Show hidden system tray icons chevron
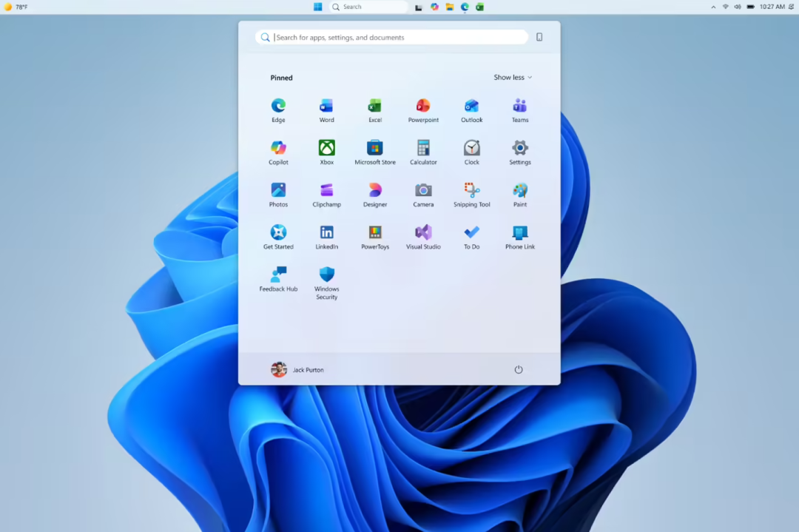This screenshot has width=799, height=532. coord(713,7)
